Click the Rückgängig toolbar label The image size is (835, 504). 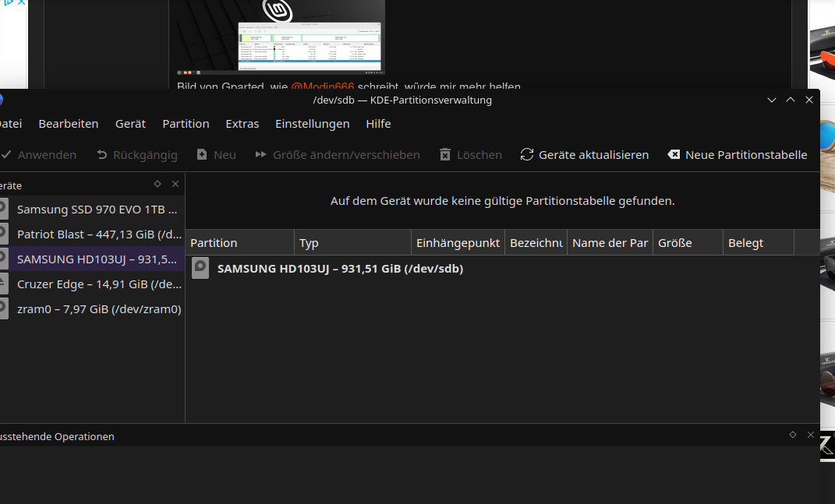pos(145,155)
